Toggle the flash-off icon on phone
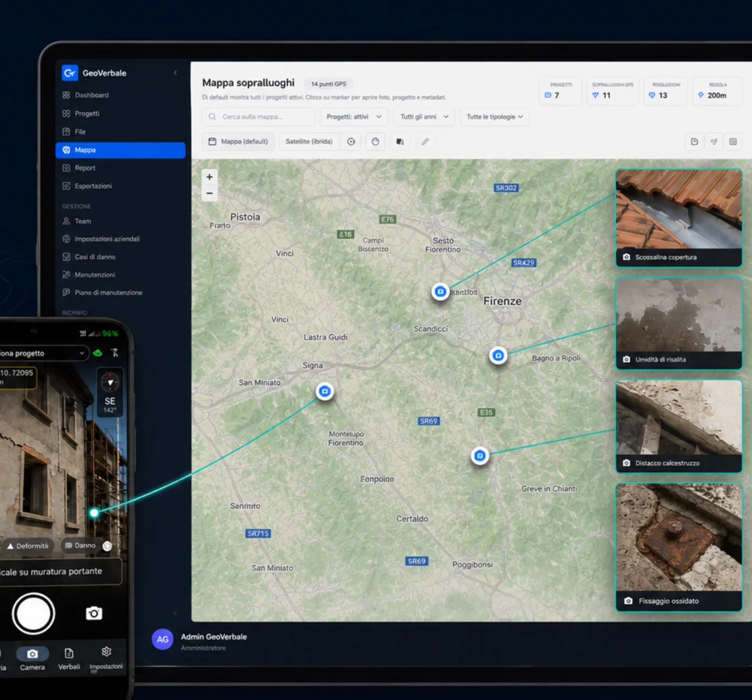This screenshot has height=700, width=752. tap(115, 353)
